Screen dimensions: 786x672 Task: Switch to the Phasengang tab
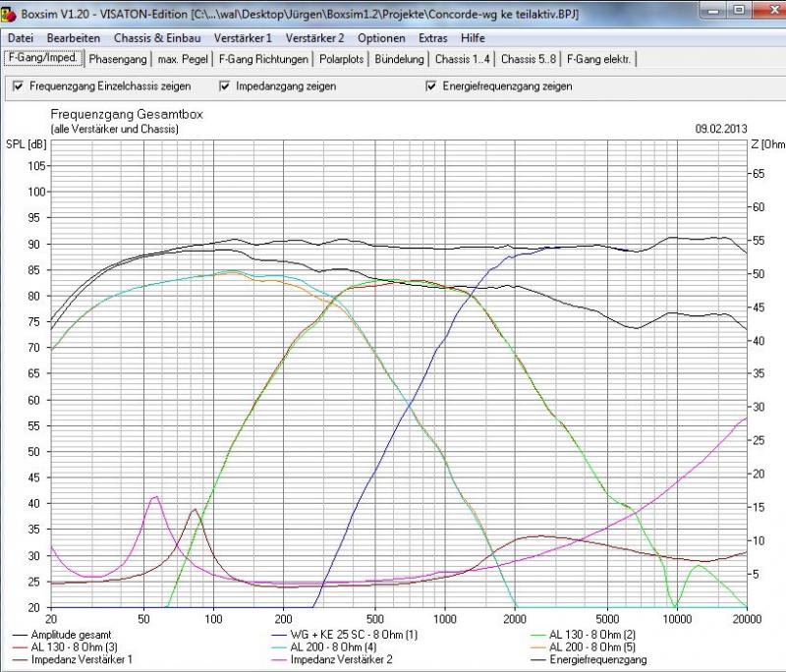coord(117,59)
